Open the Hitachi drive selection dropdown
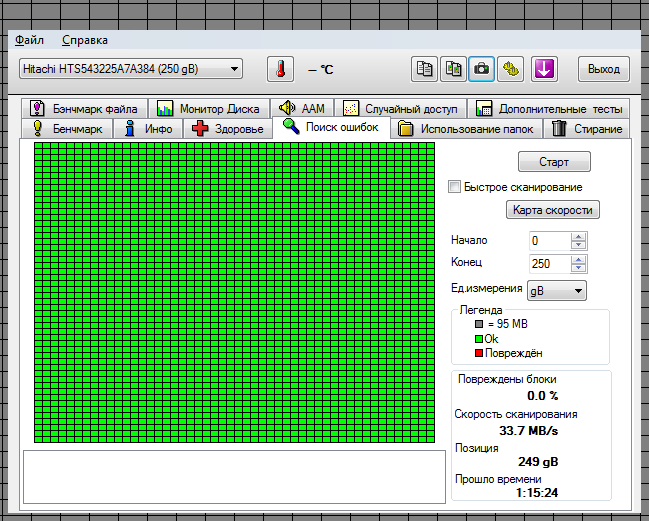Image resolution: width=649 pixels, height=521 pixels. pos(130,69)
